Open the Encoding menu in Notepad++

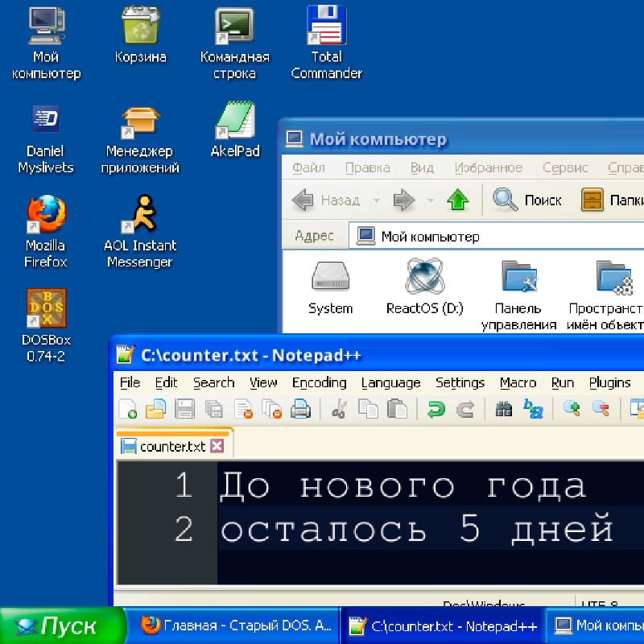pyautogui.click(x=319, y=382)
